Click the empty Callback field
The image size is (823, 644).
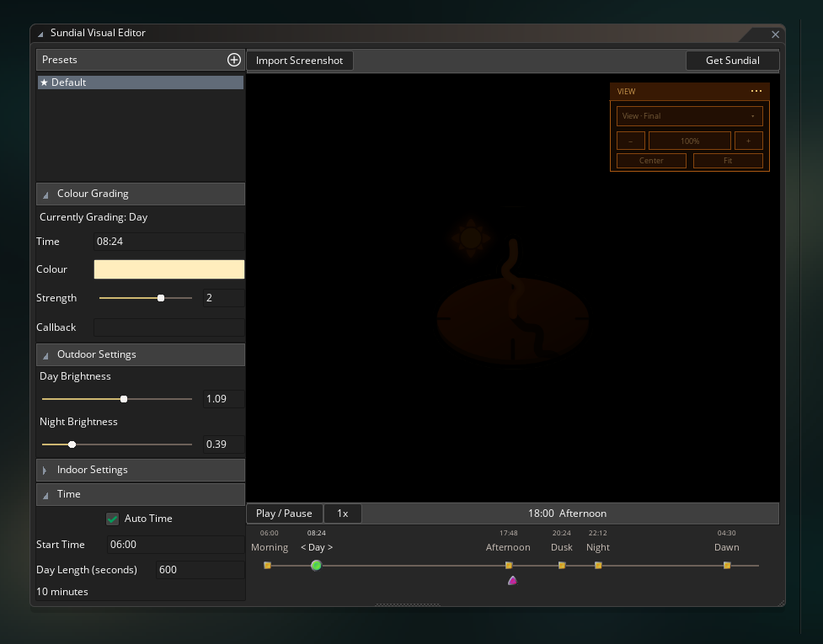pos(169,327)
